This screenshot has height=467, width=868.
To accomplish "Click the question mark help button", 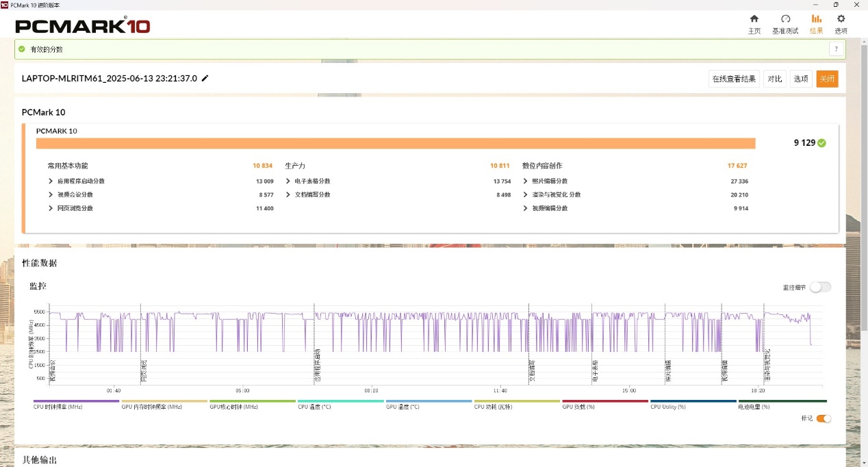I will tap(836, 49).
